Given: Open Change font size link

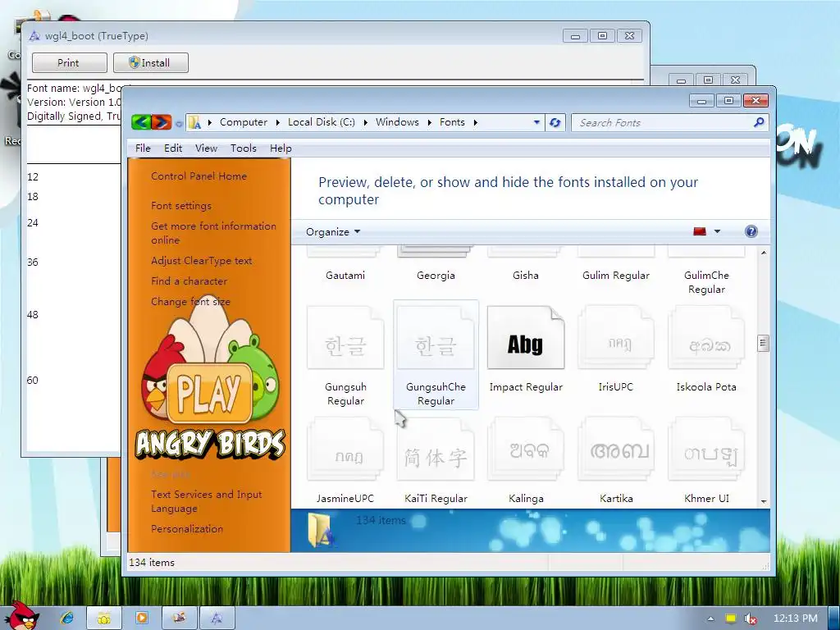Looking at the screenshot, I should pyautogui.click(x=190, y=302).
